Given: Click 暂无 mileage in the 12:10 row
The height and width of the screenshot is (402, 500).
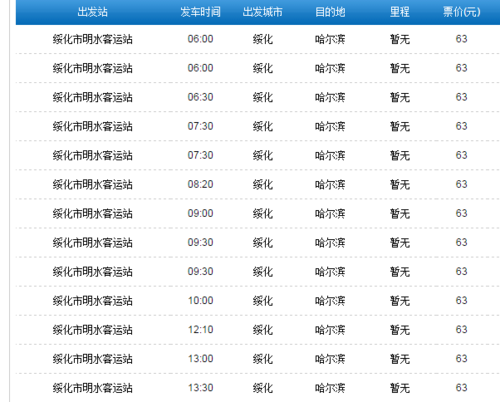Looking at the screenshot, I should coord(400,329).
